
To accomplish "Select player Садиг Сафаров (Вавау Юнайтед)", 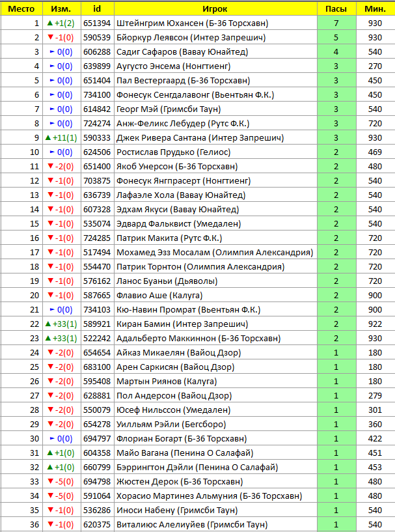I will (182, 52).
